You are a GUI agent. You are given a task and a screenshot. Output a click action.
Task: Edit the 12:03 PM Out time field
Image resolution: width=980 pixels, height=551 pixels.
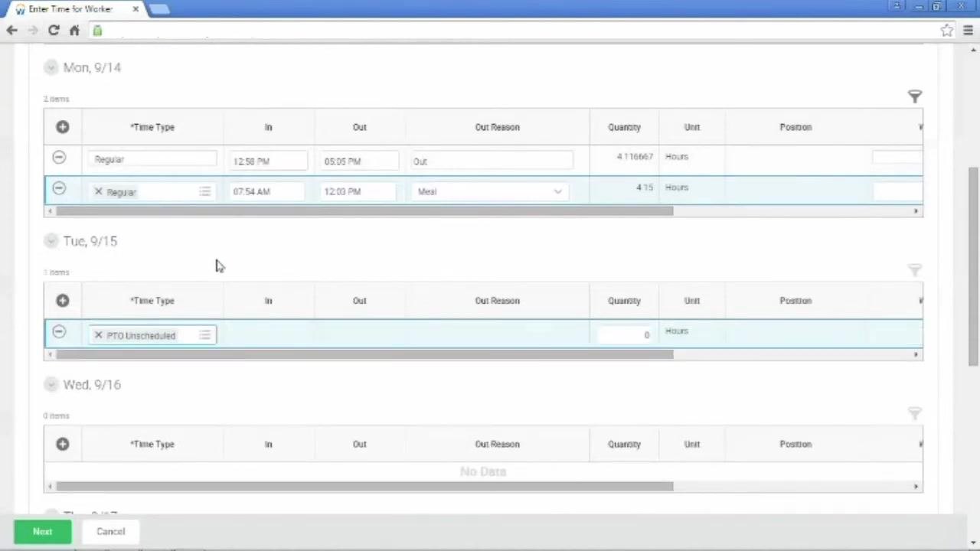tap(360, 191)
